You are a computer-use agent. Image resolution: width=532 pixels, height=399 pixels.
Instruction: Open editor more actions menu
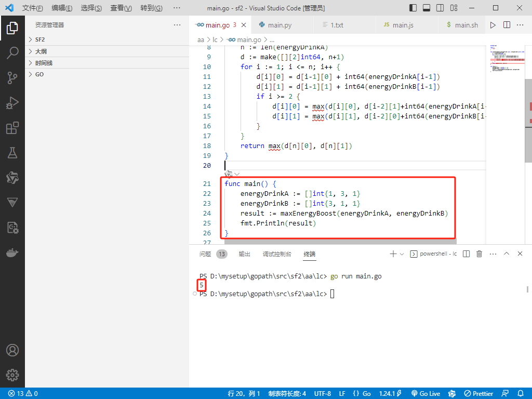point(520,25)
